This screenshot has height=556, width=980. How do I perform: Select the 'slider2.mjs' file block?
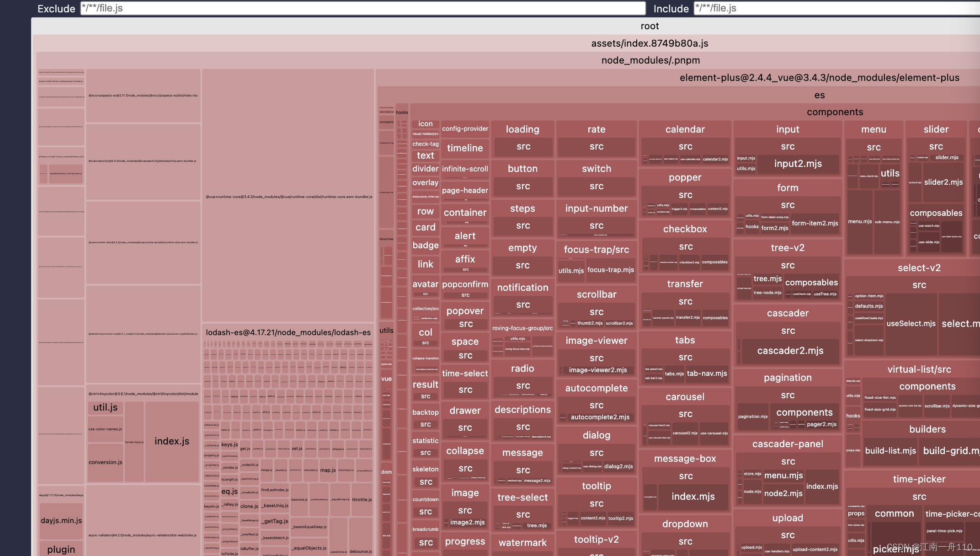tap(943, 182)
